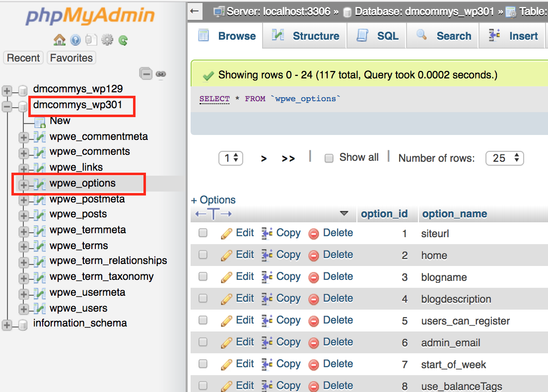Tick the checkbox for home row
548x392 pixels.
click(x=203, y=255)
